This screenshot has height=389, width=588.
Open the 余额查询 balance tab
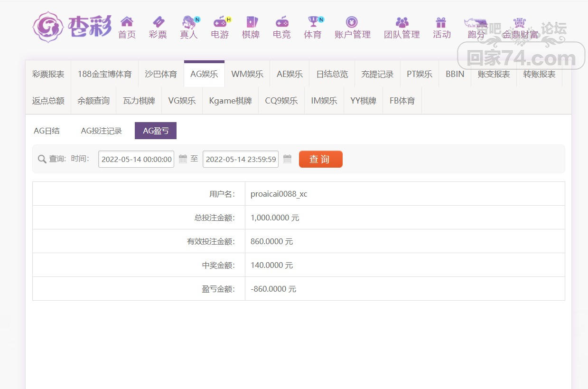pyautogui.click(x=93, y=101)
